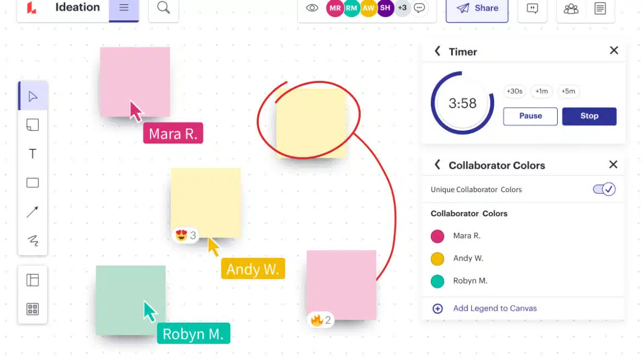Go back from Collaborator Colors panel
643x364 pixels.
(x=437, y=165)
